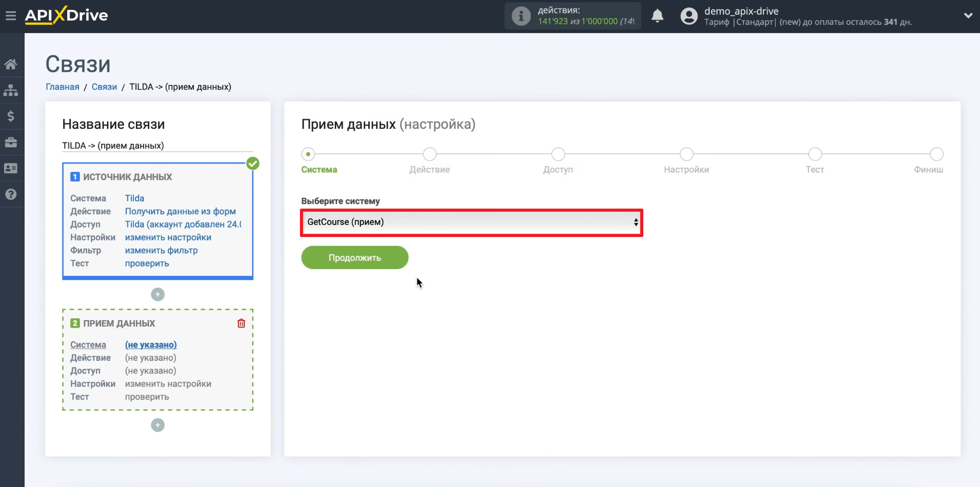Image resolution: width=980 pixels, height=487 pixels.
Task: Go to the Главная breadcrumb link
Action: coord(63,87)
